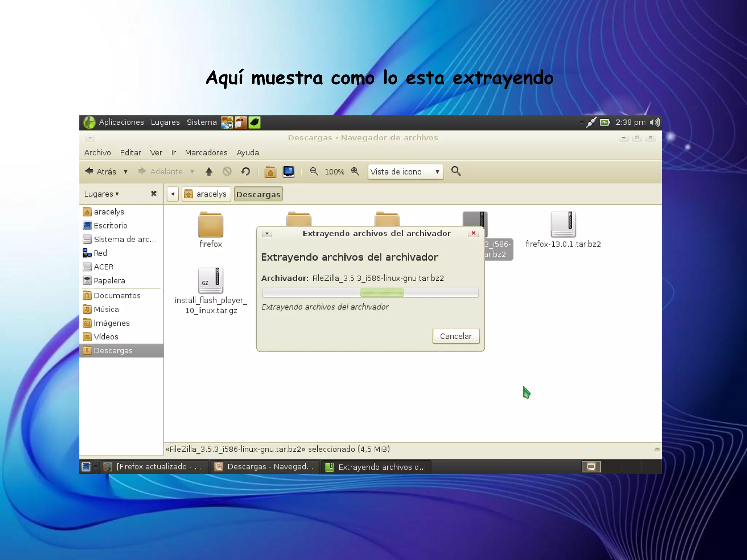The image size is (747, 560).
Task: Click the search magnifier icon
Action: click(x=456, y=171)
